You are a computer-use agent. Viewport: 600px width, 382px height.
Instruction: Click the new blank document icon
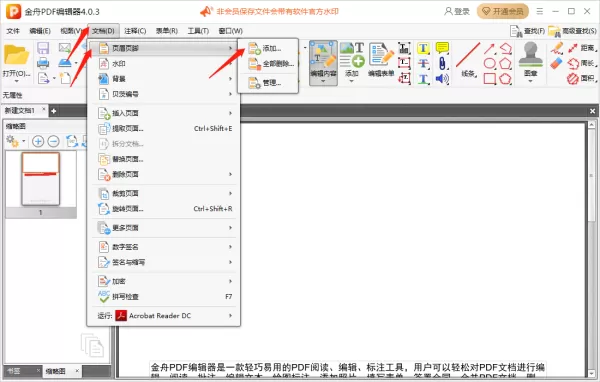point(65,78)
